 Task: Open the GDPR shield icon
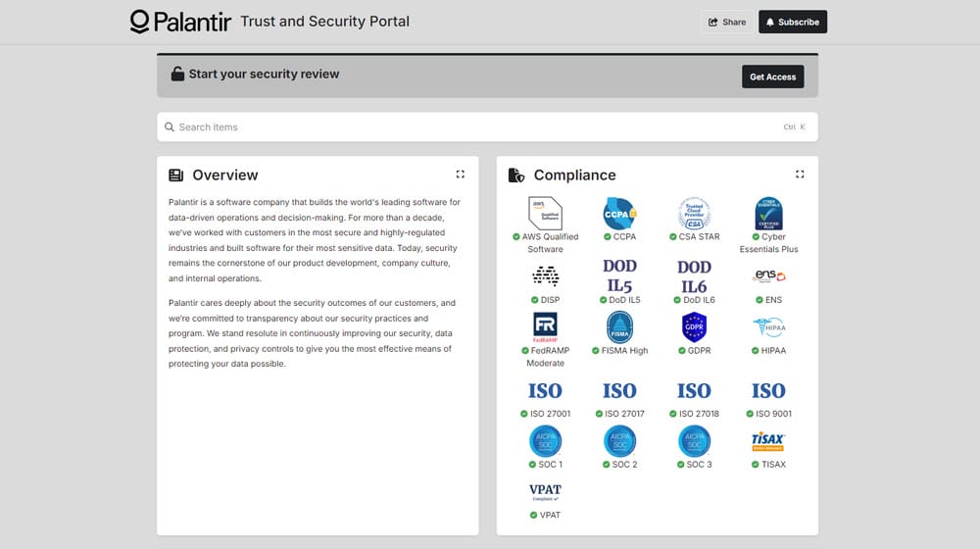(x=694, y=327)
